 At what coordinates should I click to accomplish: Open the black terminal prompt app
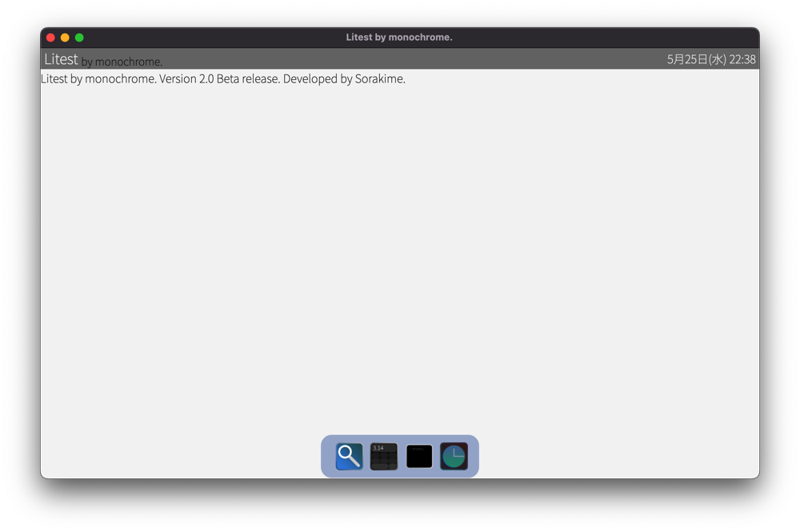point(419,456)
